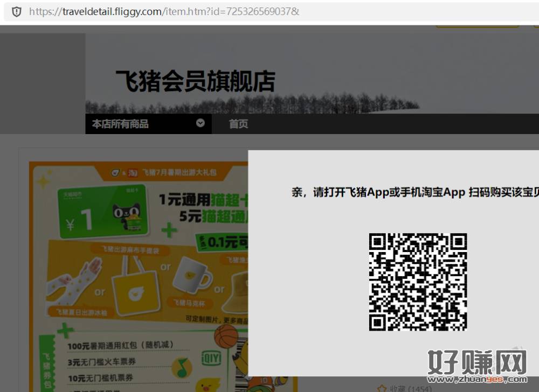Click the 飞猪会员旗舰店 store title
This screenshot has height=392, width=539.
(195, 81)
